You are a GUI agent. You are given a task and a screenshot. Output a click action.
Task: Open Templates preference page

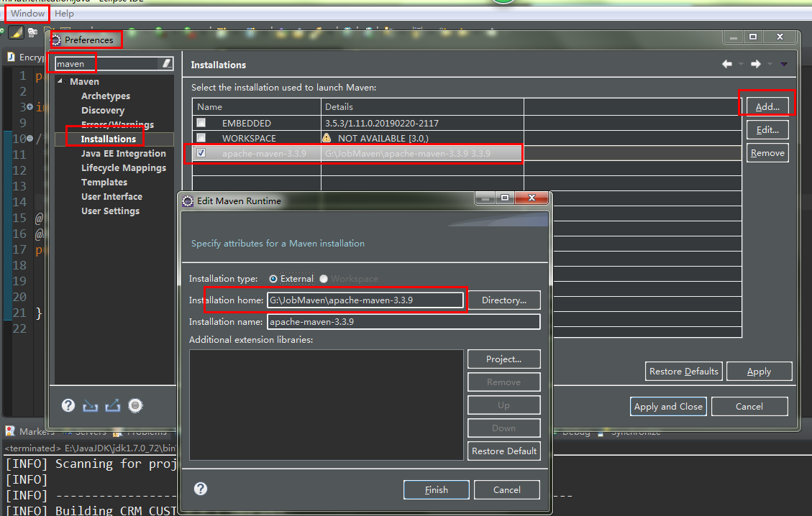104,182
